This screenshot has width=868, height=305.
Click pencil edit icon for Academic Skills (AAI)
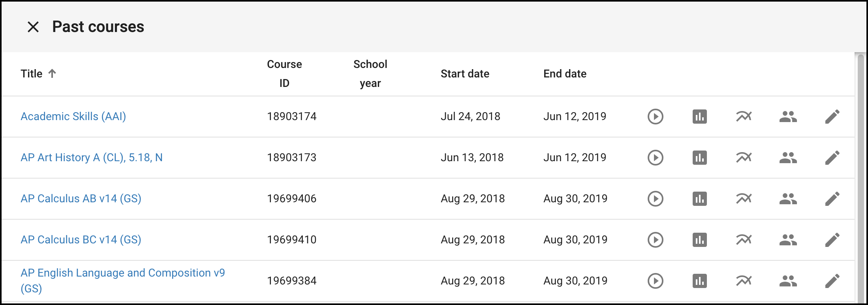coord(832,117)
